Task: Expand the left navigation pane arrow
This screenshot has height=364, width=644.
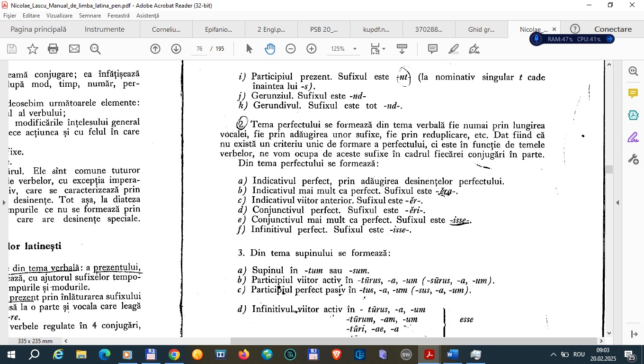Action: tap(4, 203)
